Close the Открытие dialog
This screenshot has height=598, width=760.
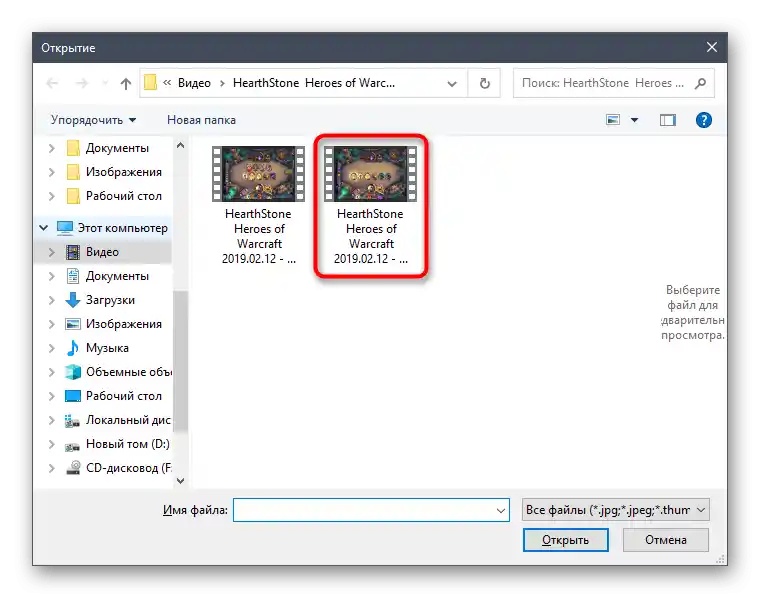click(x=712, y=47)
